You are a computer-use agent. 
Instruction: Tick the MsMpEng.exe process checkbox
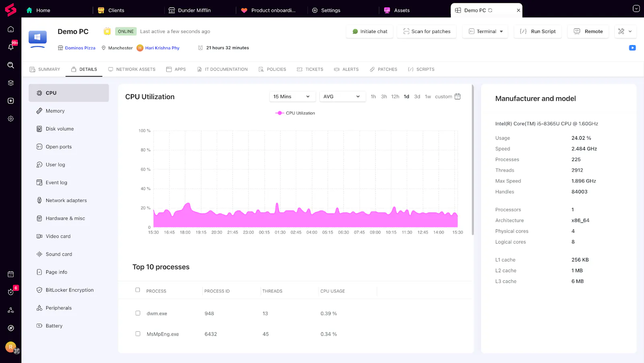pyautogui.click(x=138, y=334)
